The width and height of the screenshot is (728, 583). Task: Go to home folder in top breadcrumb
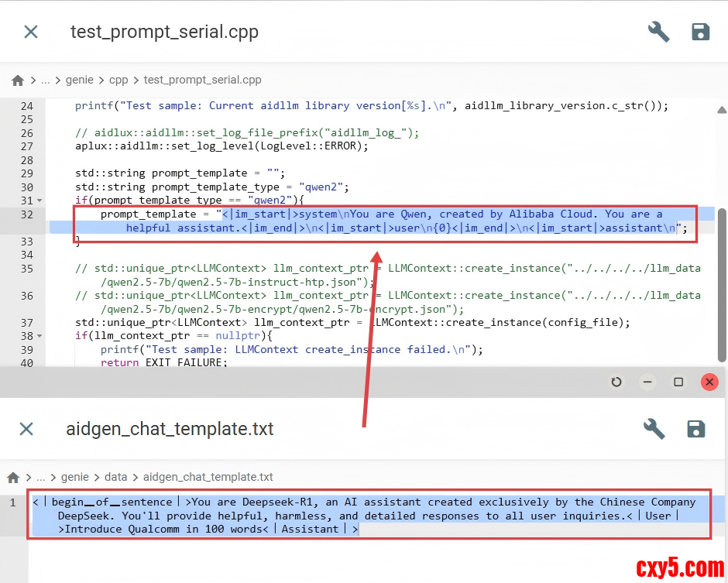click(18, 81)
